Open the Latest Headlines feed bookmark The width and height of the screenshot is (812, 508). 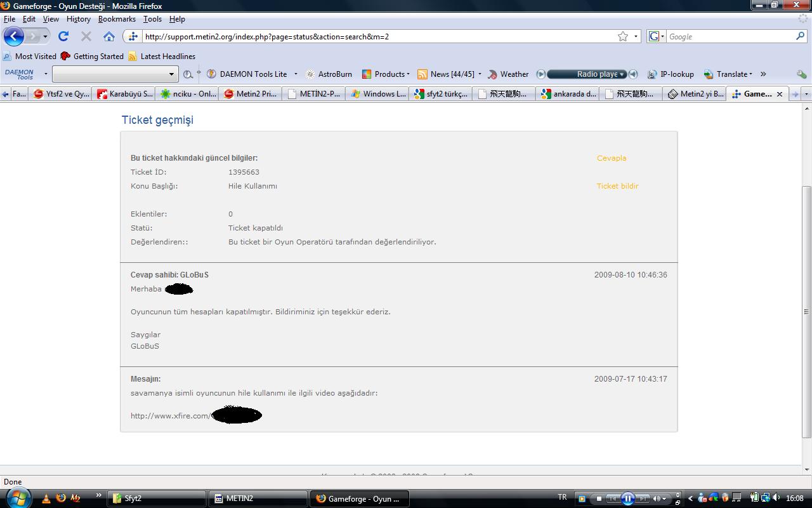point(162,56)
